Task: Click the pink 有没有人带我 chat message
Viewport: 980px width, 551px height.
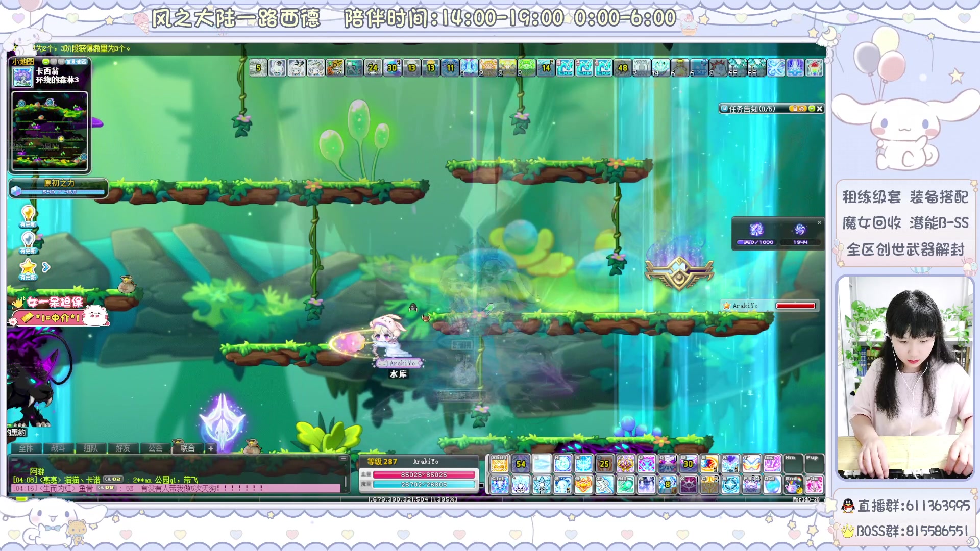Action: (176, 488)
